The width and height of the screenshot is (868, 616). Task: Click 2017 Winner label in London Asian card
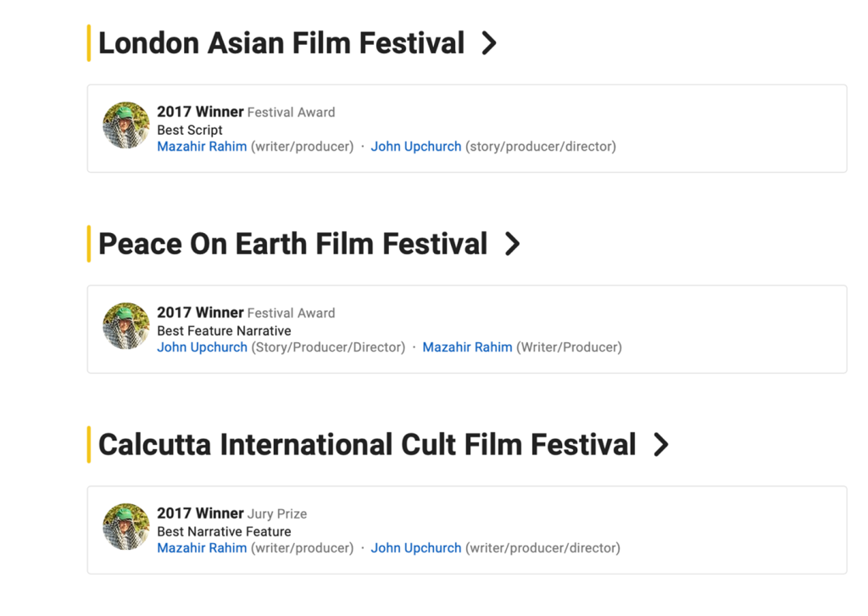[200, 112]
